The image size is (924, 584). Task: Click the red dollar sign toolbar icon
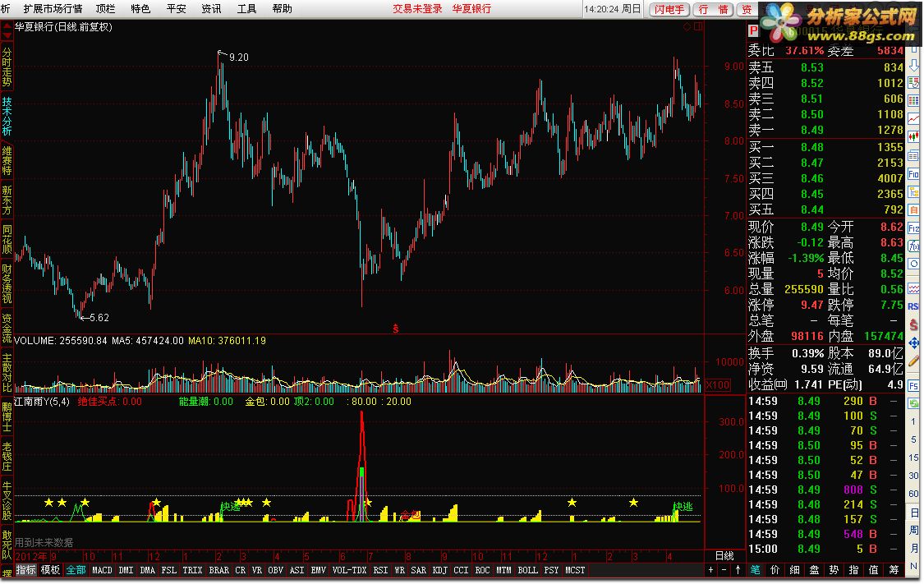click(913, 324)
